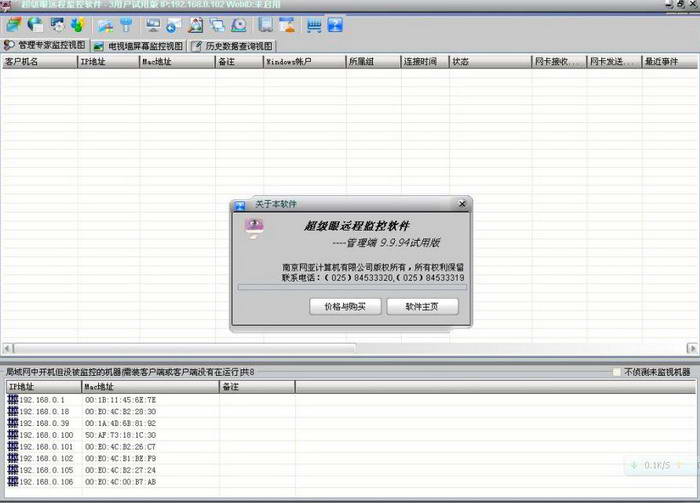Click the monitor with gear toolbar icon
This screenshot has height=503, width=700.
[57, 25]
